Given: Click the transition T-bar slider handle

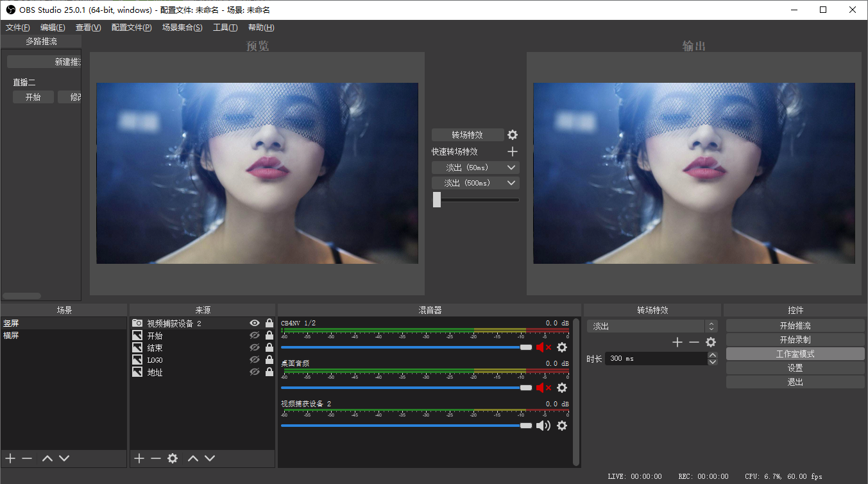Looking at the screenshot, I should click(x=437, y=200).
